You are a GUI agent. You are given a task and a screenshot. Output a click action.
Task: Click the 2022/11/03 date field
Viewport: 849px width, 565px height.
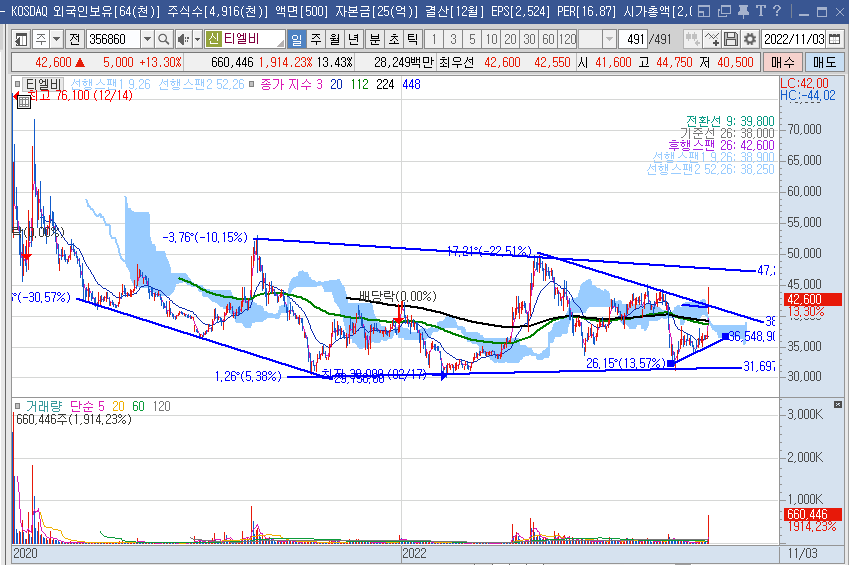tap(794, 39)
